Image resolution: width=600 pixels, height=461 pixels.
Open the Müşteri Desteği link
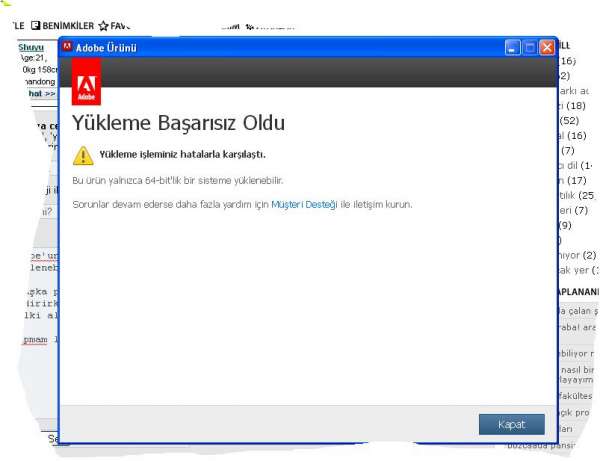pyautogui.click(x=304, y=205)
